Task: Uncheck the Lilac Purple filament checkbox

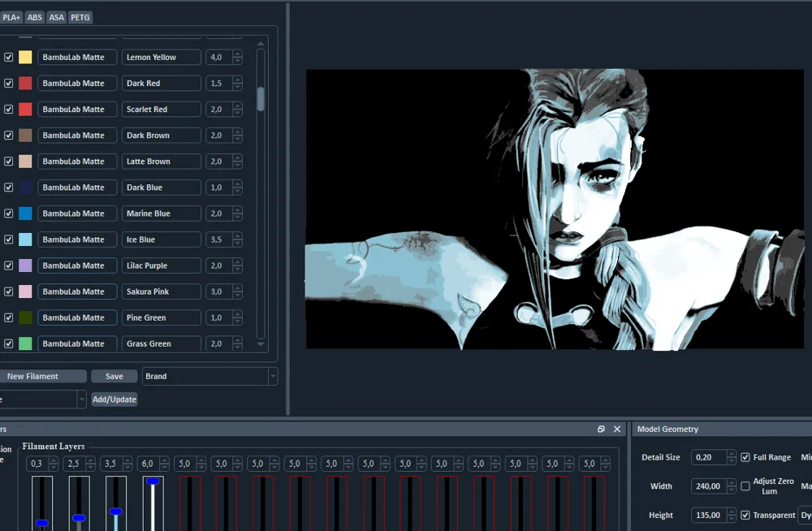Action: 9,265
